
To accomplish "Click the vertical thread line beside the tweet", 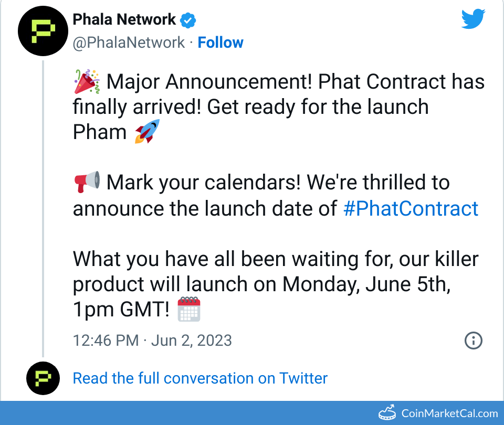I will point(43,210).
